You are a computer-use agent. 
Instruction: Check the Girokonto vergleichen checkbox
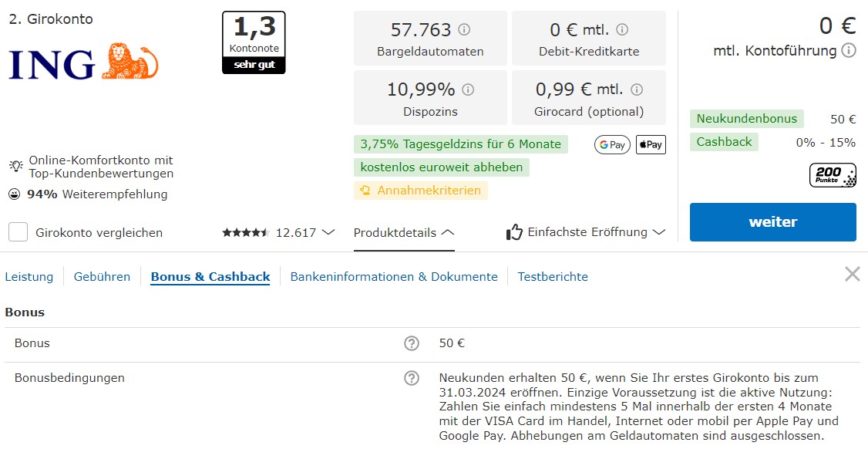19,232
